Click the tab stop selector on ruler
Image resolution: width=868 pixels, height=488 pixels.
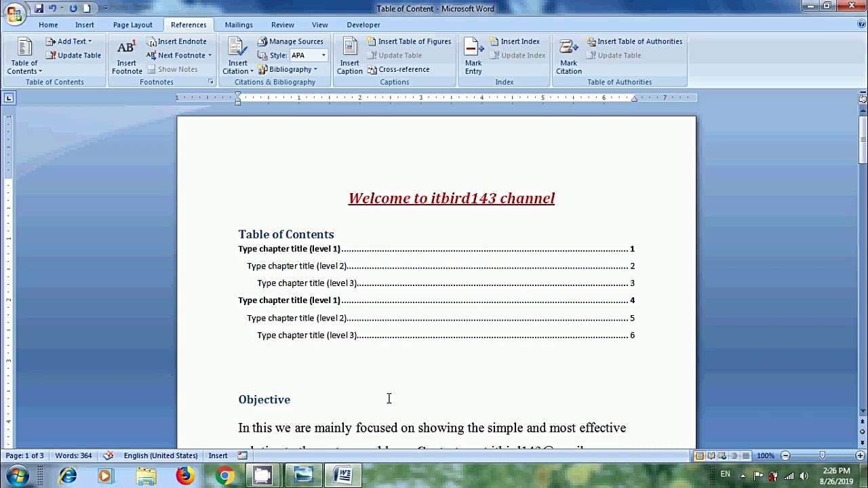8,98
